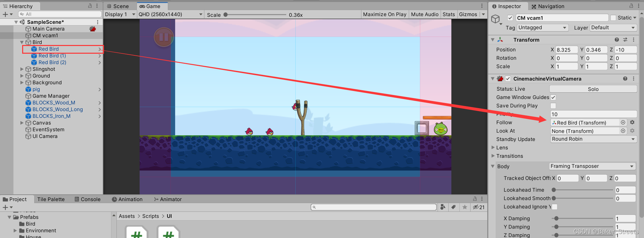The height and width of the screenshot is (238, 644).
Task: Click Project search by type icon
Action: click(x=443, y=207)
